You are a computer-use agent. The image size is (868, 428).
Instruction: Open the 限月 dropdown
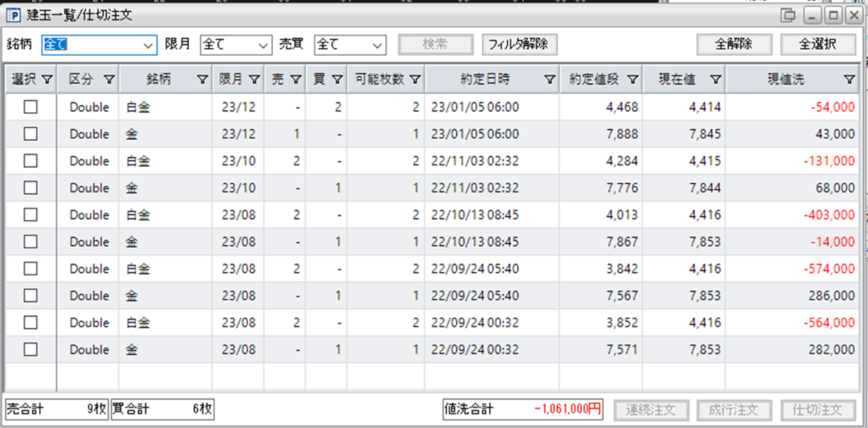coord(236,45)
